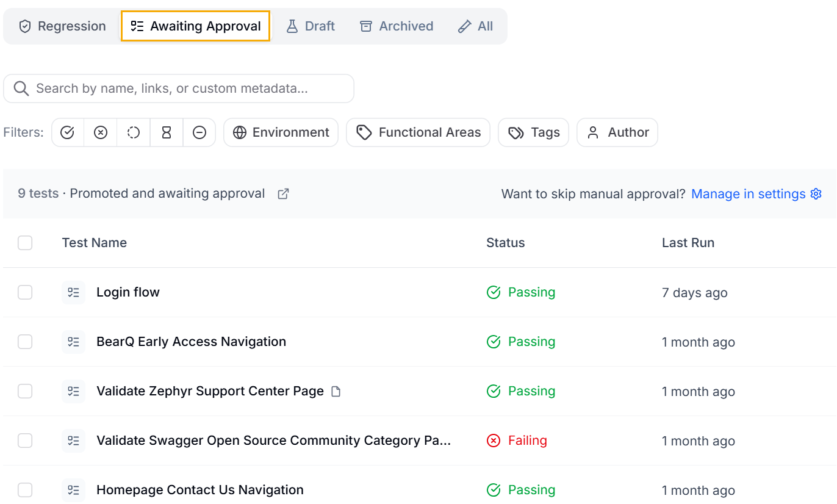Open the Homepage Contact Us Navigation test
Viewport: 837px width, 504px height.
(200, 490)
